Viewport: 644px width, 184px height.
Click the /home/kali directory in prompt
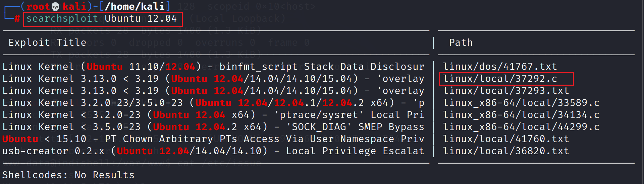(135, 6)
